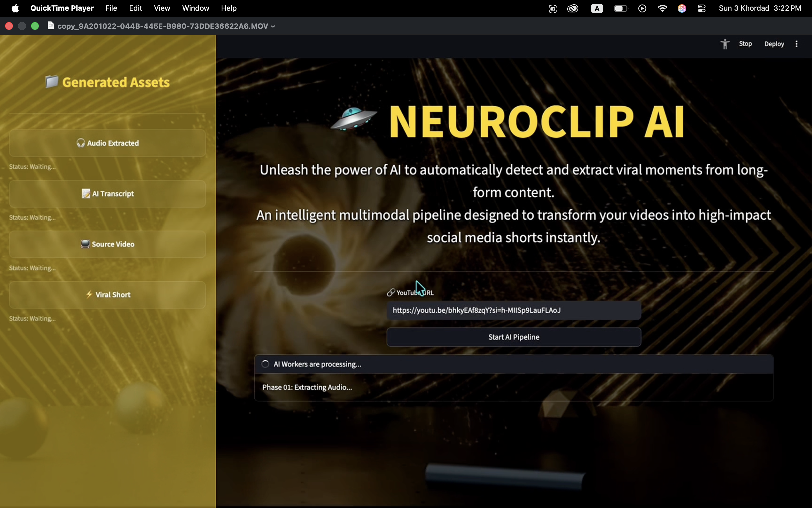
Task: Click the headphones icon on Audio Extracted
Action: (81, 143)
